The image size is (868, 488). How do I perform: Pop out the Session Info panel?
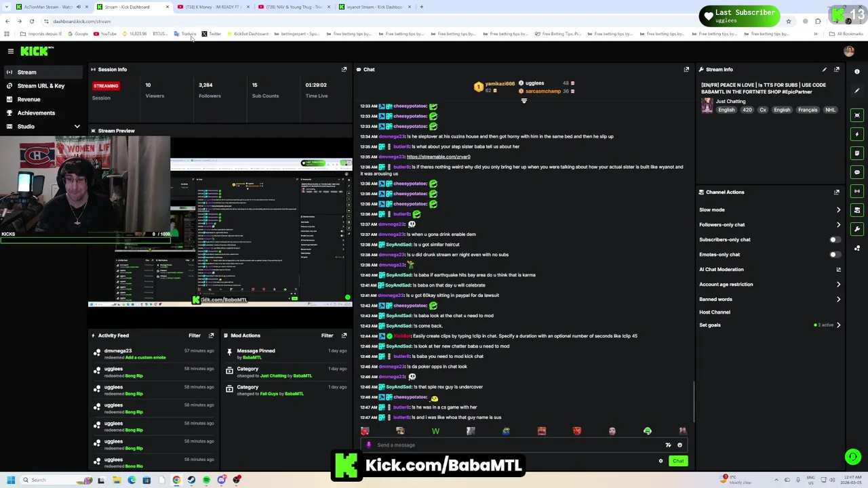[x=344, y=69]
